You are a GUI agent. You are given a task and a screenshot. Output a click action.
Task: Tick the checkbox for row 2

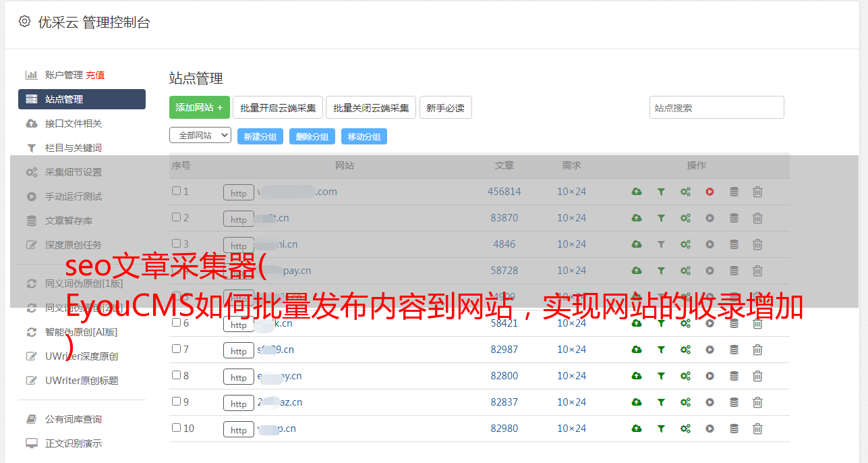click(x=176, y=217)
